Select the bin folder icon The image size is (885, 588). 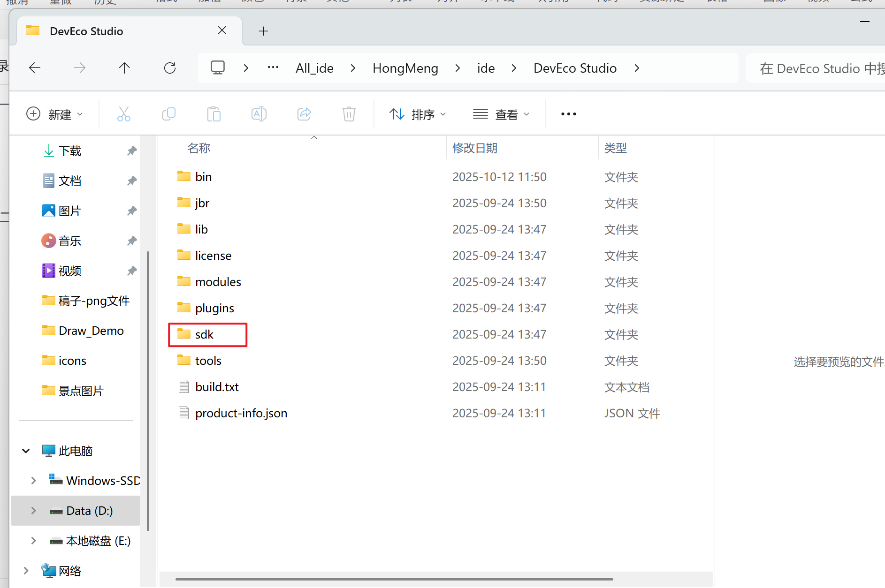tap(184, 176)
